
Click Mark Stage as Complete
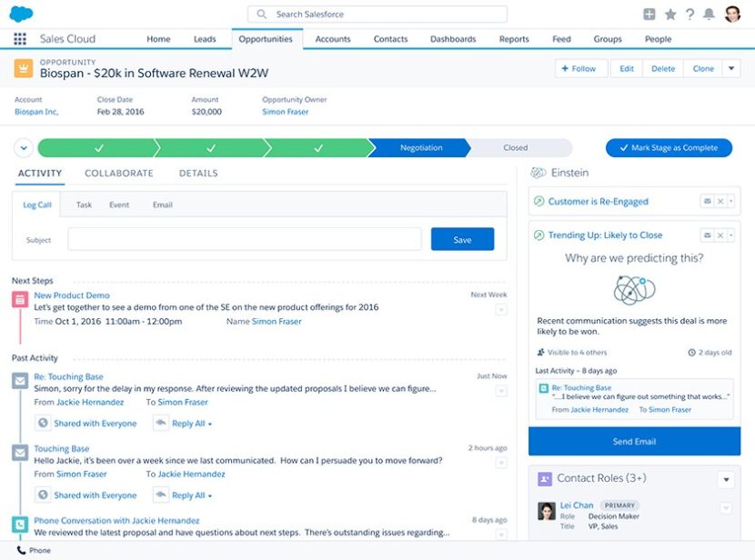click(x=669, y=147)
